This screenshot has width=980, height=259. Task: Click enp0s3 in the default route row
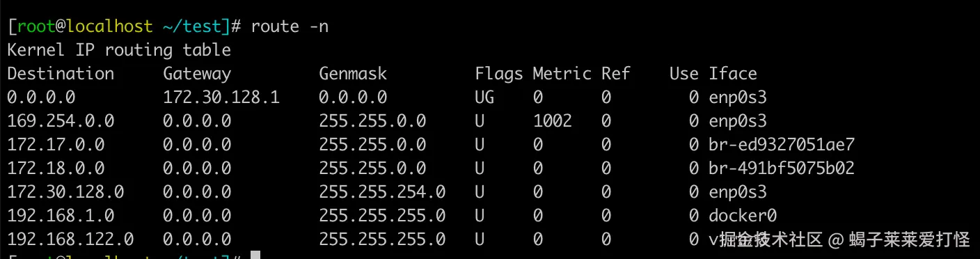click(738, 97)
